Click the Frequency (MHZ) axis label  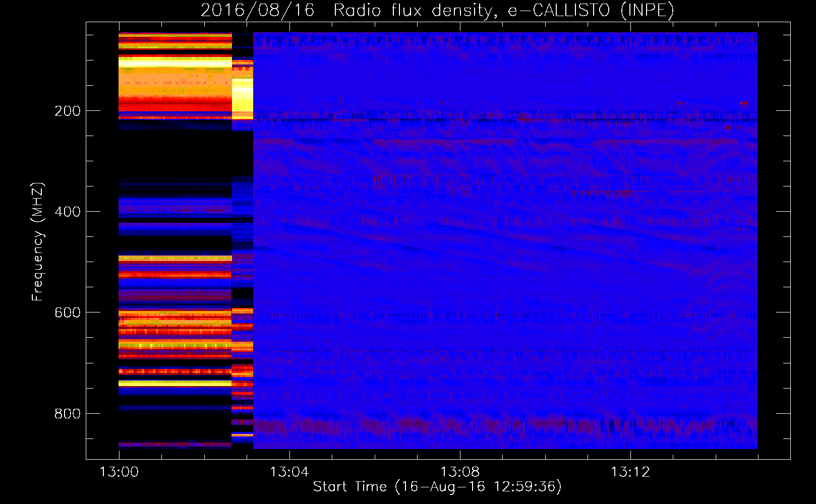pyautogui.click(x=38, y=241)
